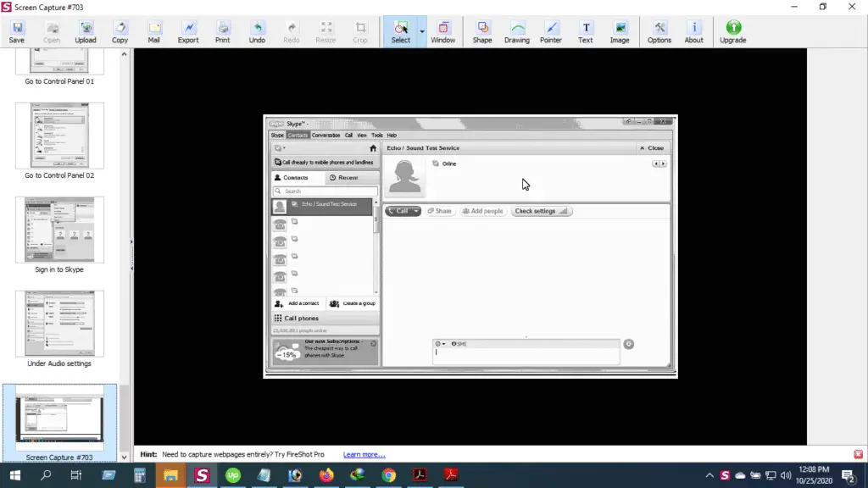Select the Drawing tool
The width and height of the screenshot is (868, 488).
[x=517, y=31]
